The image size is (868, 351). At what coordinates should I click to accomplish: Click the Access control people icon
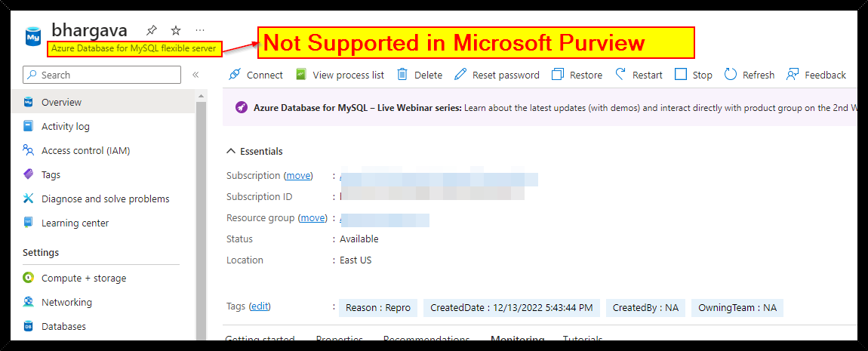[28, 150]
